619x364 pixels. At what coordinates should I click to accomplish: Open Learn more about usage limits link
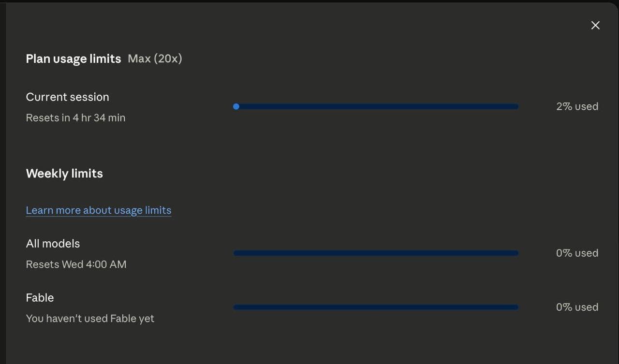99,210
